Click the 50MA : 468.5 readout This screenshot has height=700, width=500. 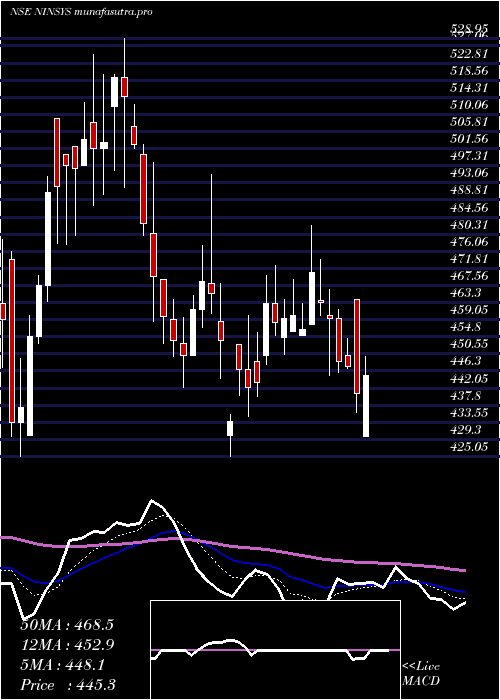(67, 625)
